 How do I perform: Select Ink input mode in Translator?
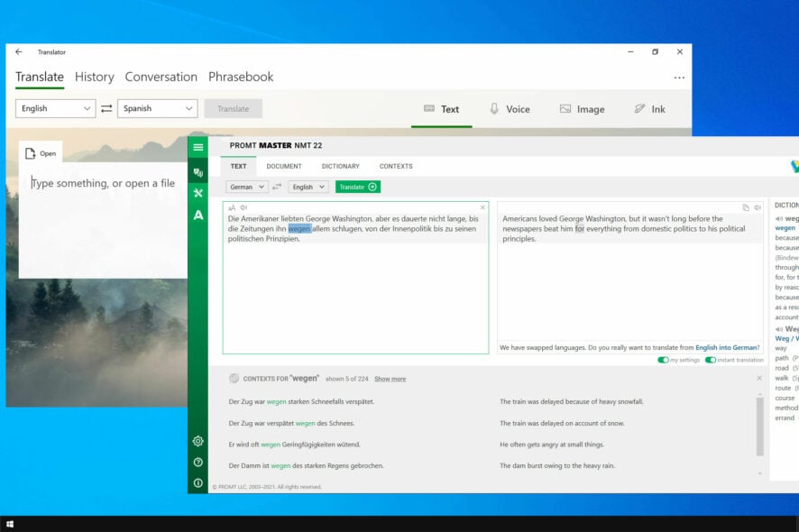pyautogui.click(x=649, y=109)
